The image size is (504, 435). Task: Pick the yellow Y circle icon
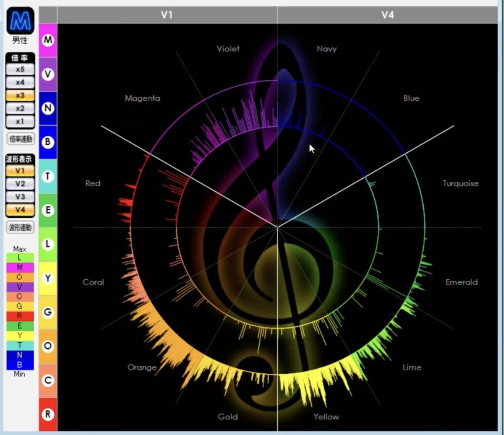pos(48,278)
